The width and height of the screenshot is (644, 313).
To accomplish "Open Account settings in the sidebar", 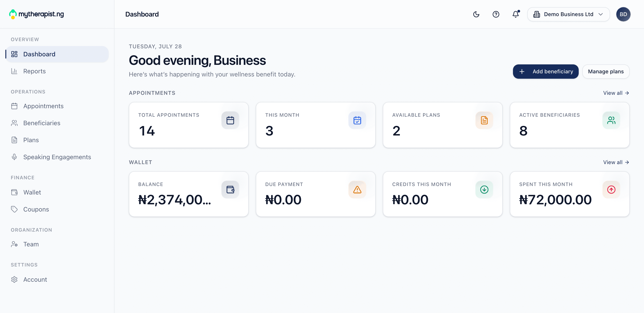I will click(57, 279).
